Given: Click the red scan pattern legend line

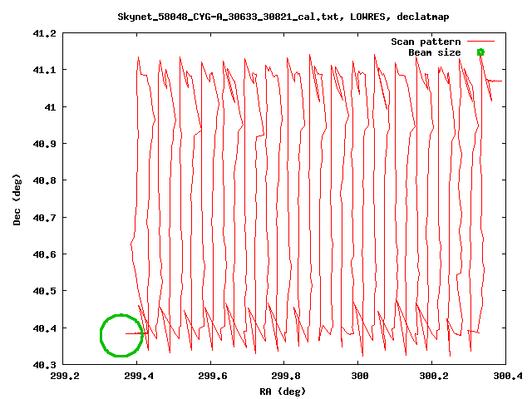Looking at the screenshot, I should (480, 42).
